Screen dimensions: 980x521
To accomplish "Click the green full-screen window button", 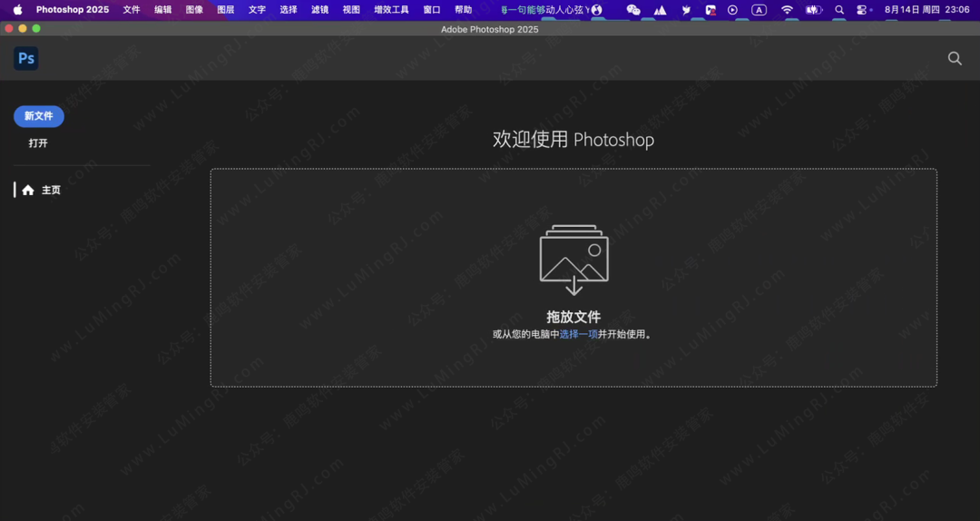I will pyautogui.click(x=36, y=29).
